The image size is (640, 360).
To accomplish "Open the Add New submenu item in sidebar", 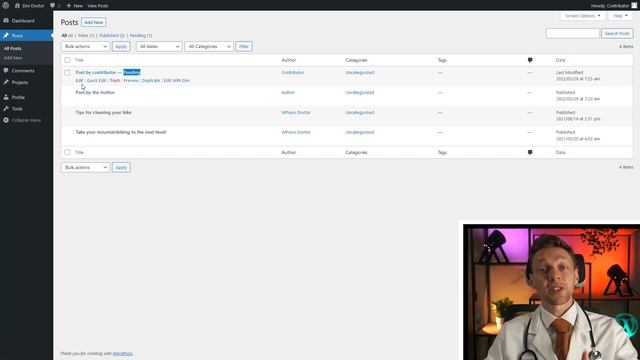I will [x=13, y=58].
